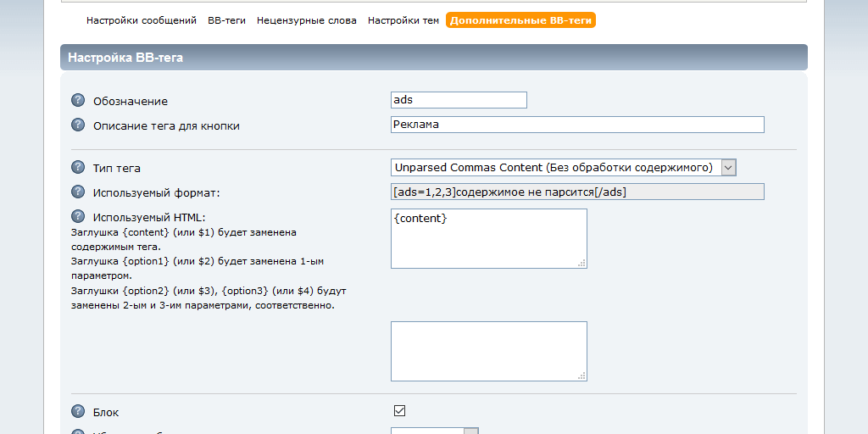Switch to the BB-теги tab
Image resolution: width=868 pixels, height=434 pixels.
[x=226, y=20]
